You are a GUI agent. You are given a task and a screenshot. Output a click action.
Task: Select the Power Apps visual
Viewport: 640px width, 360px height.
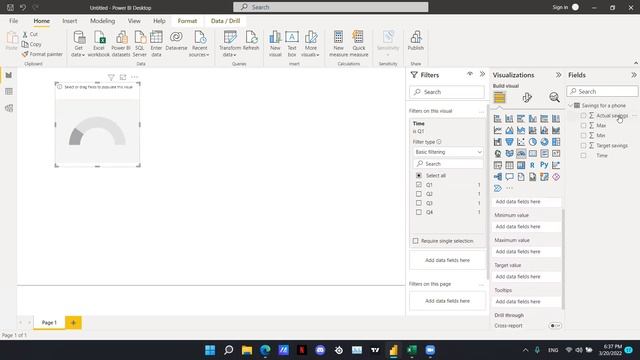tap(556, 177)
